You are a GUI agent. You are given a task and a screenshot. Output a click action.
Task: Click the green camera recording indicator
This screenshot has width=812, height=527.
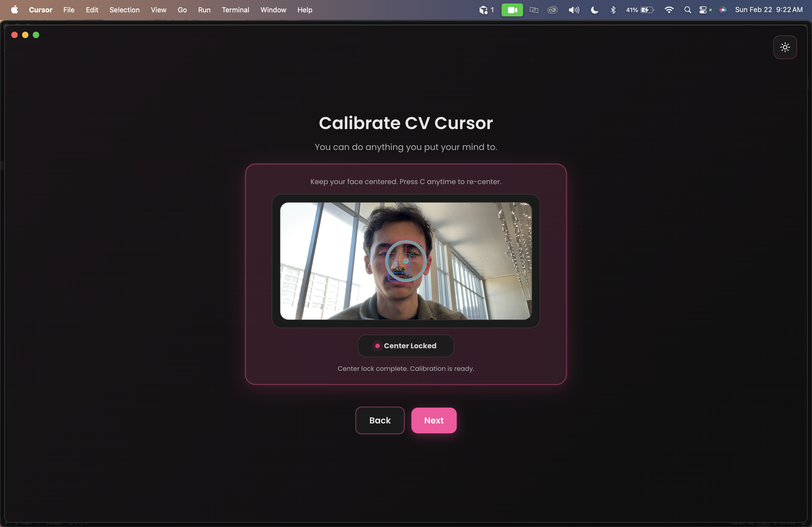point(512,10)
